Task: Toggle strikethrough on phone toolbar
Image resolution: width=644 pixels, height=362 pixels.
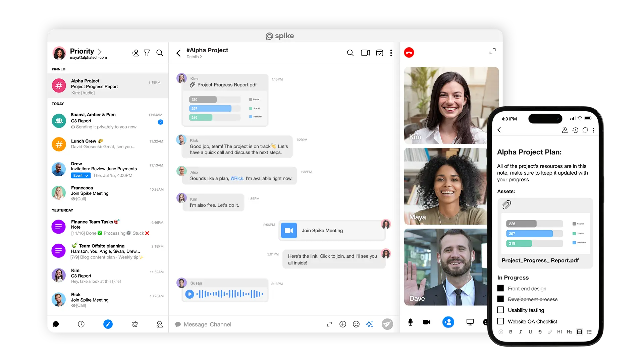Action: tap(540, 332)
